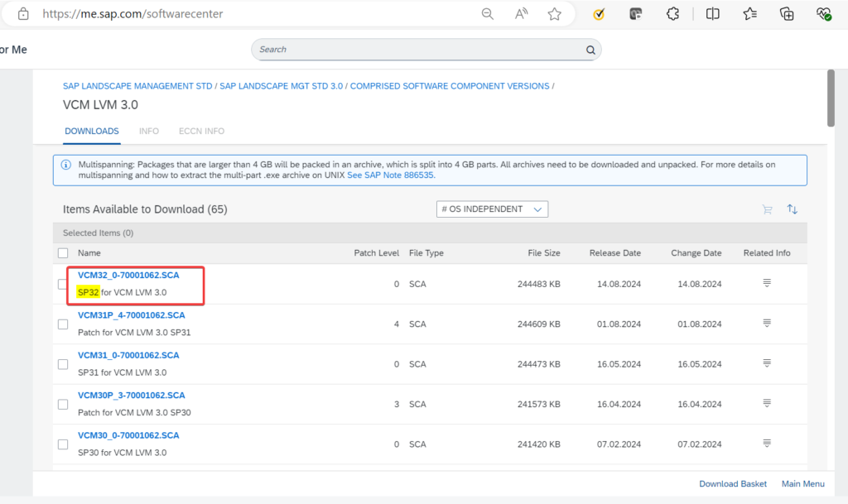Check the box for VCM30_0-70001062.SCA
This screenshot has height=504, width=848.
[x=63, y=444]
